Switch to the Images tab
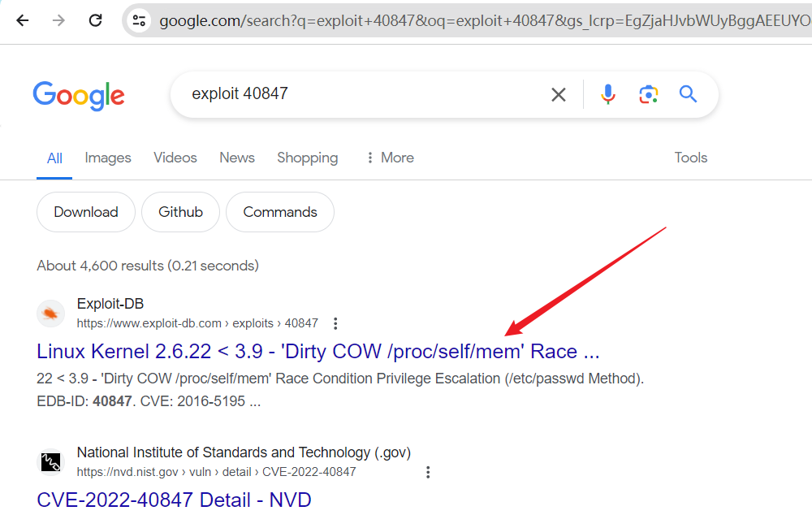 [x=108, y=158]
